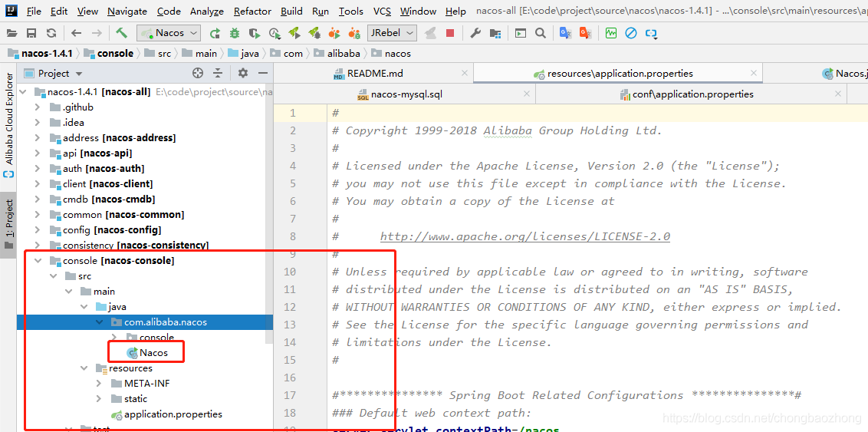Viewport: 868px width, 432px height.
Task: Expand the META-INF folder
Action: (99, 383)
